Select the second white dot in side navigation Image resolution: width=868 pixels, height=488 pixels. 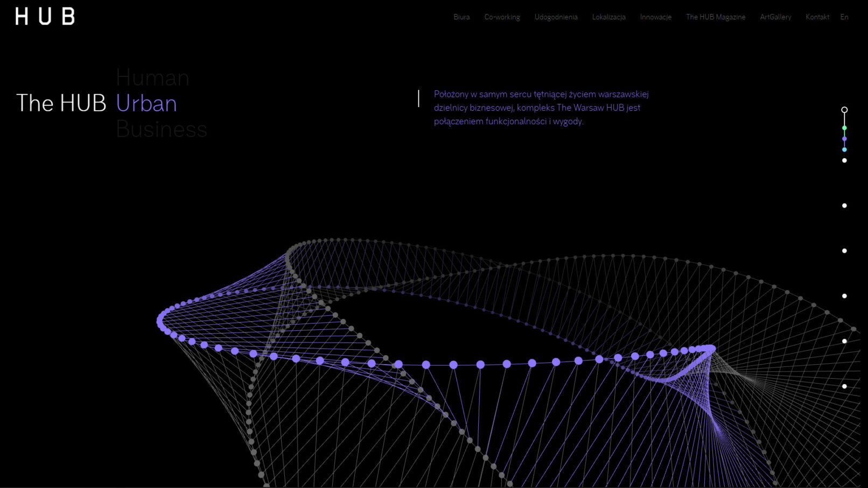(844, 206)
